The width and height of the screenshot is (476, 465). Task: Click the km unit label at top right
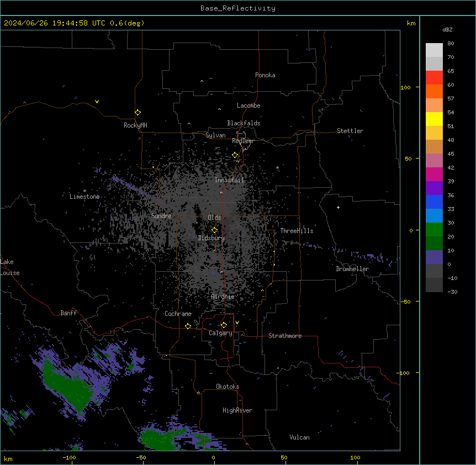coord(411,23)
